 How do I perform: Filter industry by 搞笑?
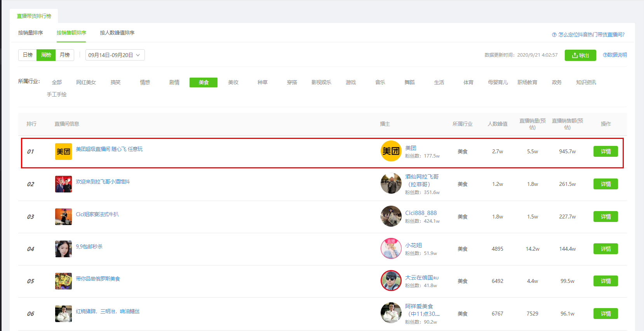[x=115, y=82]
